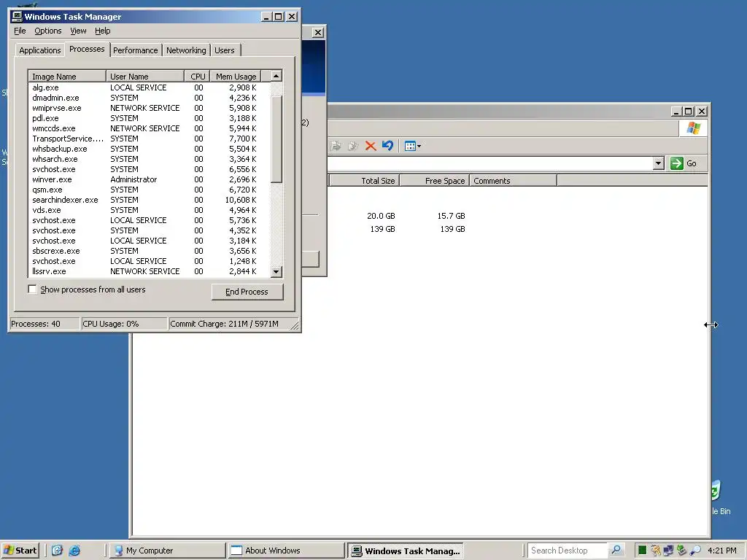Click the Show Desktop quick launch icon
Screen dimensions: 747x560
click(x=57, y=551)
